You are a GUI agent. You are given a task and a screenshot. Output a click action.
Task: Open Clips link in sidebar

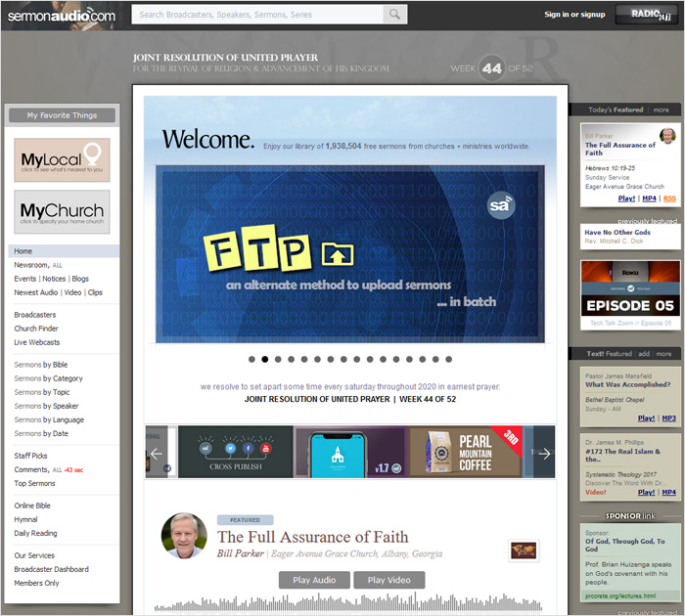pyautogui.click(x=95, y=292)
